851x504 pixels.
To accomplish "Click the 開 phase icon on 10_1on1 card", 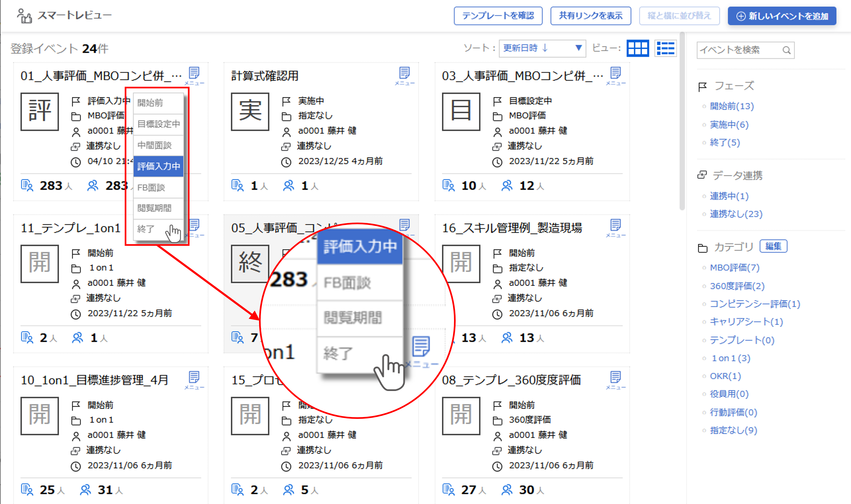I will click(x=40, y=416).
